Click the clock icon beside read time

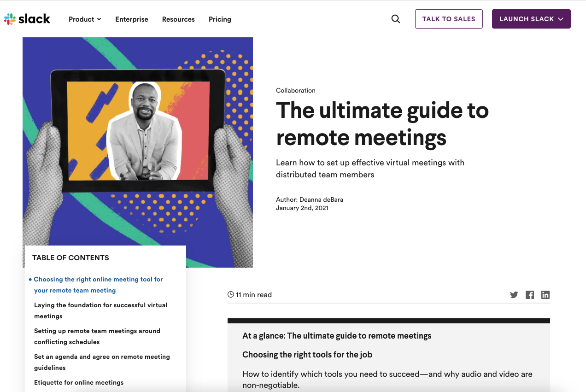click(x=231, y=294)
